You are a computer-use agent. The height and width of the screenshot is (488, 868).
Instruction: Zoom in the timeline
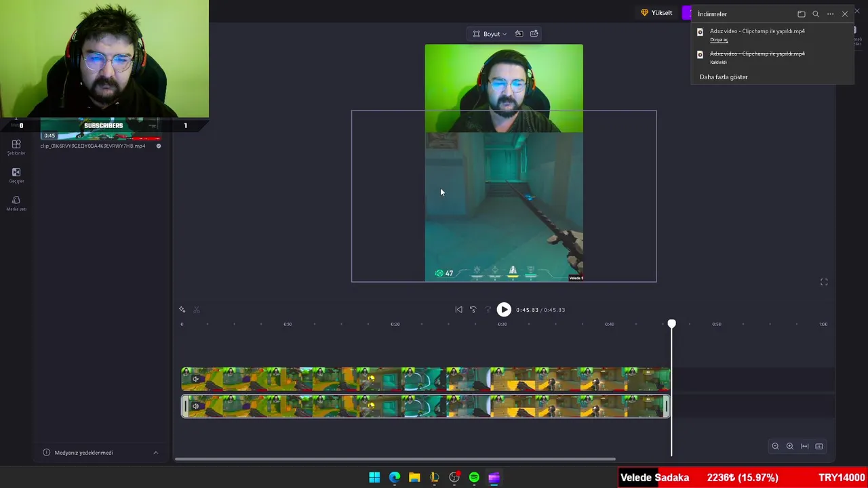790,446
